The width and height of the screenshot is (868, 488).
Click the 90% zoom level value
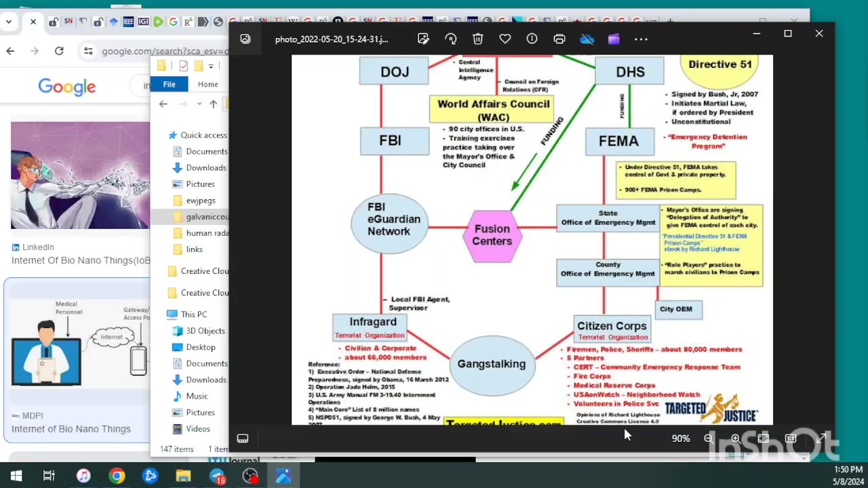click(681, 439)
